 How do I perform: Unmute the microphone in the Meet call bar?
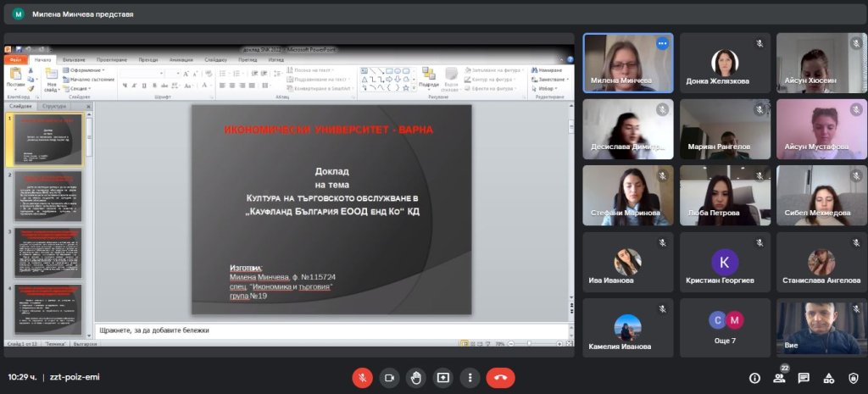click(363, 378)
